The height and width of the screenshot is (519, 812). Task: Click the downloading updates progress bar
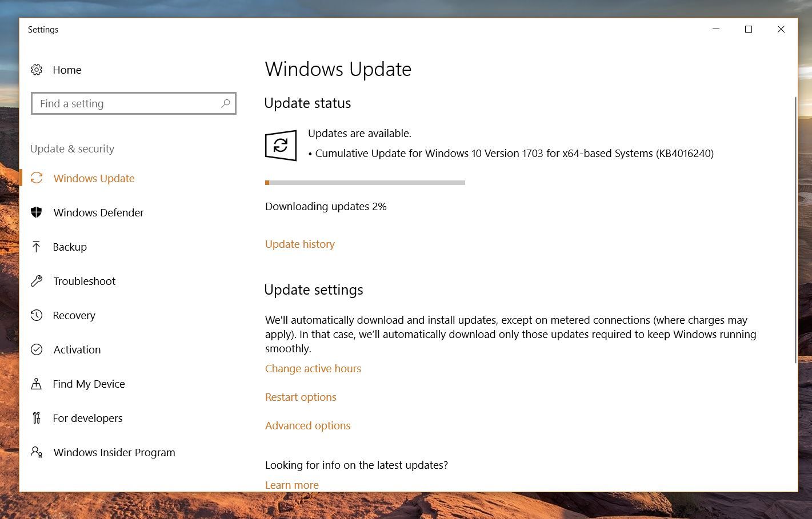pos(365,183)
